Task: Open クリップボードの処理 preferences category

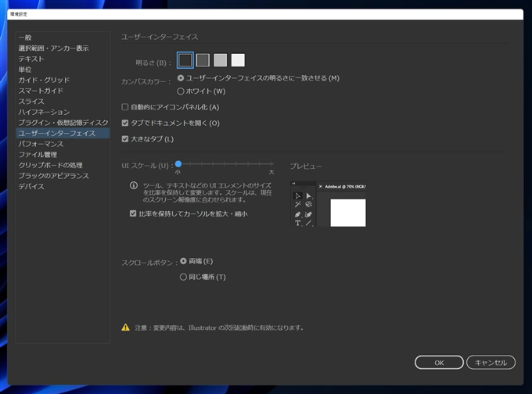Action: (x=63, y=165)
